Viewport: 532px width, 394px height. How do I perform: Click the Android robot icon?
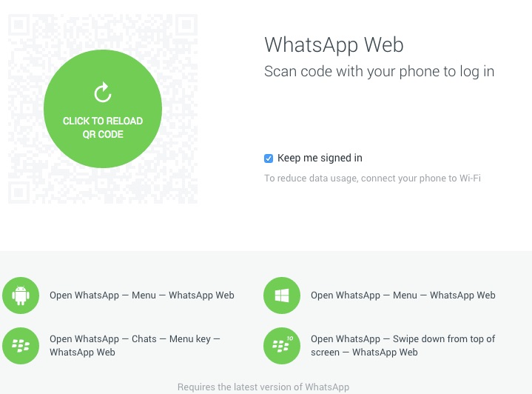21,295
